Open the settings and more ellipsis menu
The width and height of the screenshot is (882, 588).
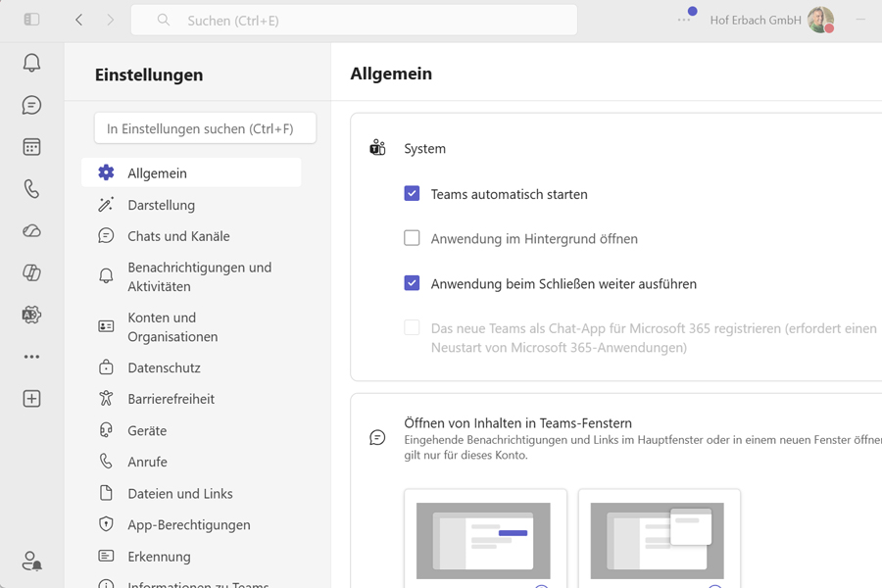click(684, 20)
